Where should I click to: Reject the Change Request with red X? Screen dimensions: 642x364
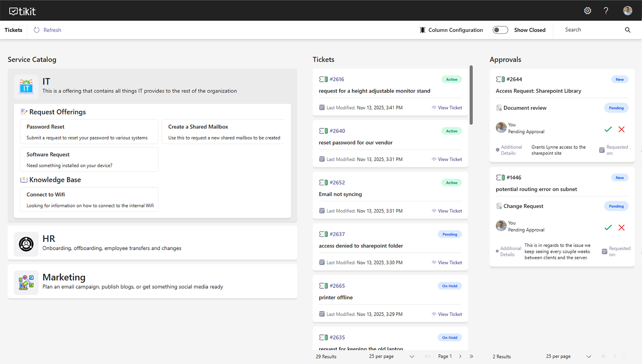coord(621,228)
